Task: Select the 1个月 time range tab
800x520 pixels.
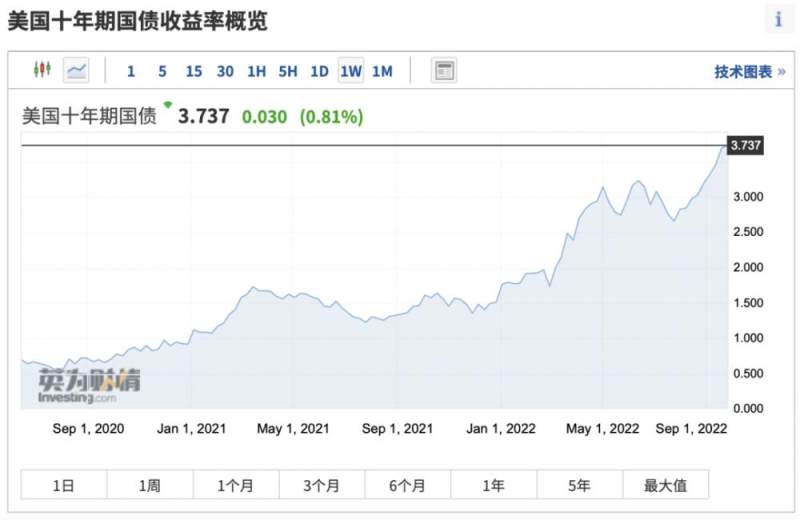Action: (x=236, y=485)
